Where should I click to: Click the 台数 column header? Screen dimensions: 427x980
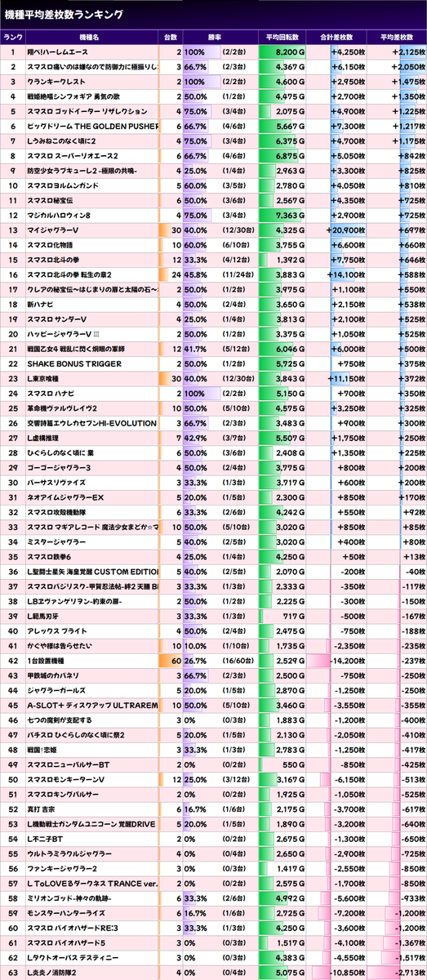pyautogui.click(x=170, y=38)
